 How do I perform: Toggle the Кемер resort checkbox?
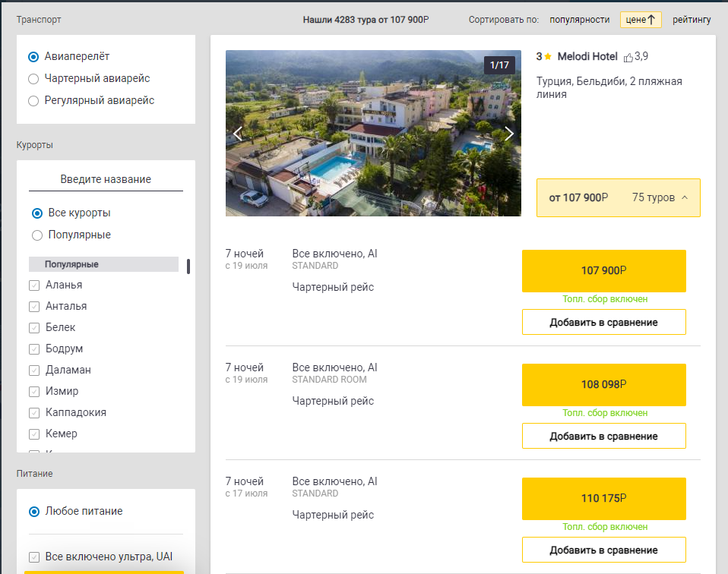[34, 434]
